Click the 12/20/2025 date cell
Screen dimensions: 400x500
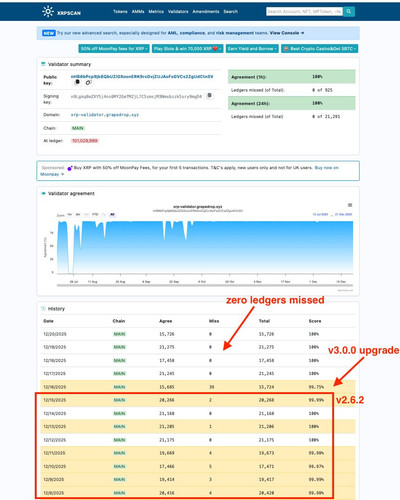click(55, 334)
